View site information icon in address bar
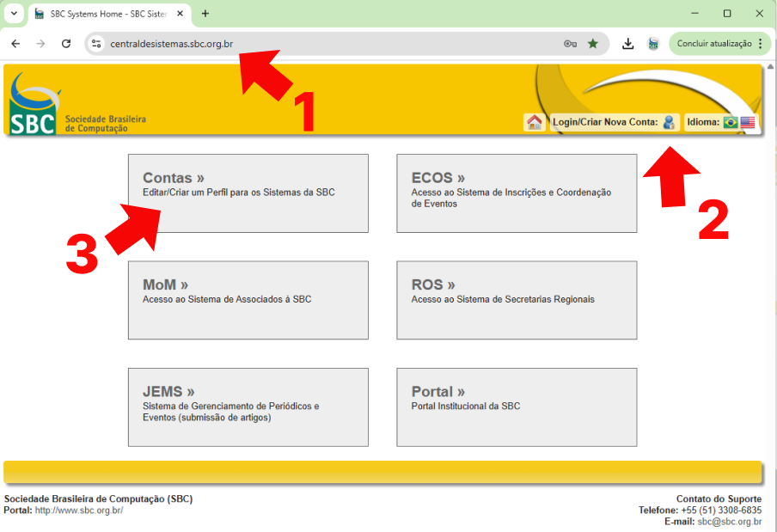Viewport: 777px width, 532px height. [96, 44]
